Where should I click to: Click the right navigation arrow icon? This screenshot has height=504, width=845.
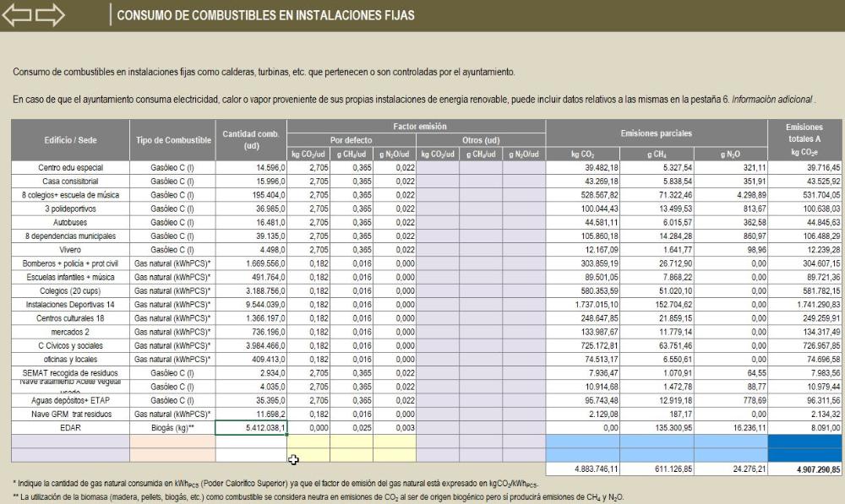coord(50,14)
